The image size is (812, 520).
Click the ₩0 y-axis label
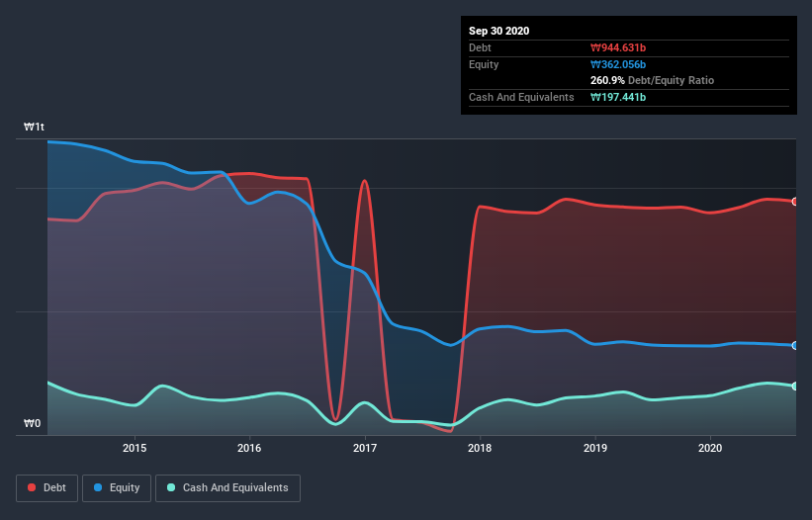32,423
